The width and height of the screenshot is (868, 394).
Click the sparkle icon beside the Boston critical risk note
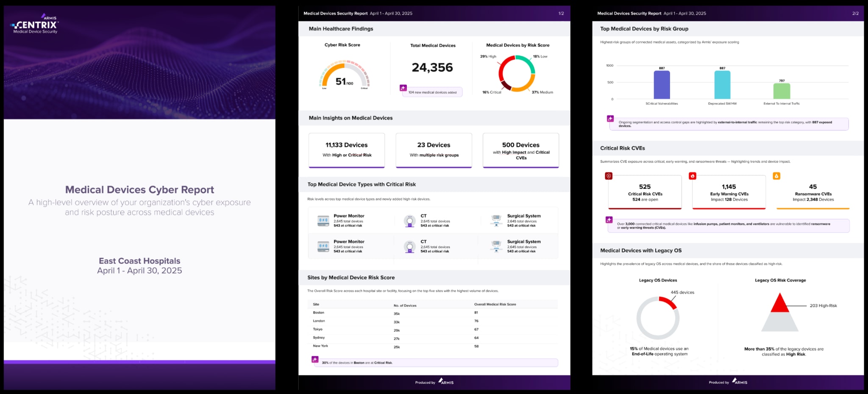click(315, 360)
